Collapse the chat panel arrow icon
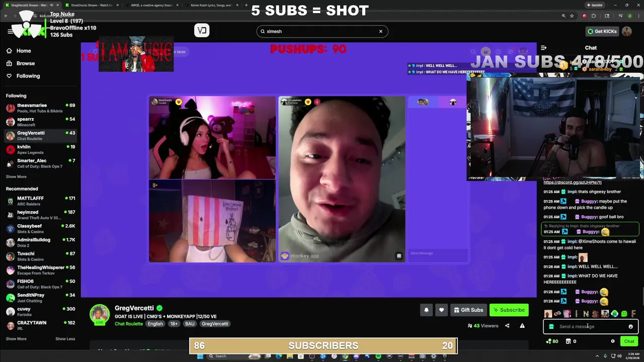The image size is (644, 362). click(543, 48)
